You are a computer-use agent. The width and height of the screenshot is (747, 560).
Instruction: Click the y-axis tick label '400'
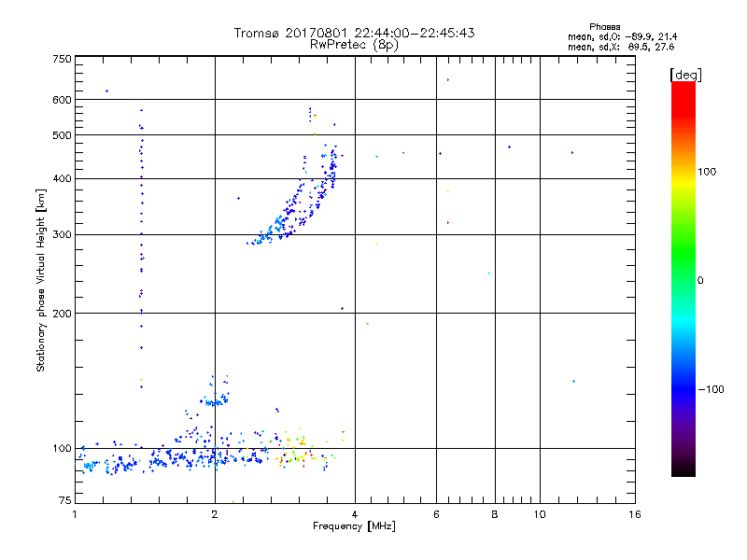(x=62, y=179)
